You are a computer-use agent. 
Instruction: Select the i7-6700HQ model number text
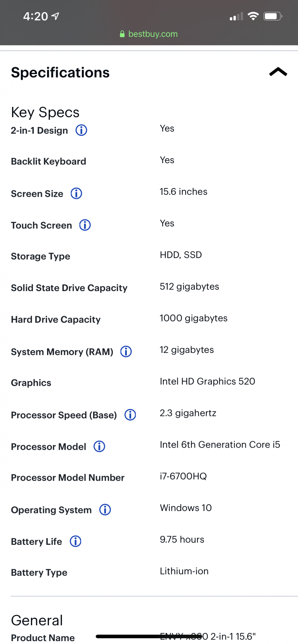click(183, 476)
